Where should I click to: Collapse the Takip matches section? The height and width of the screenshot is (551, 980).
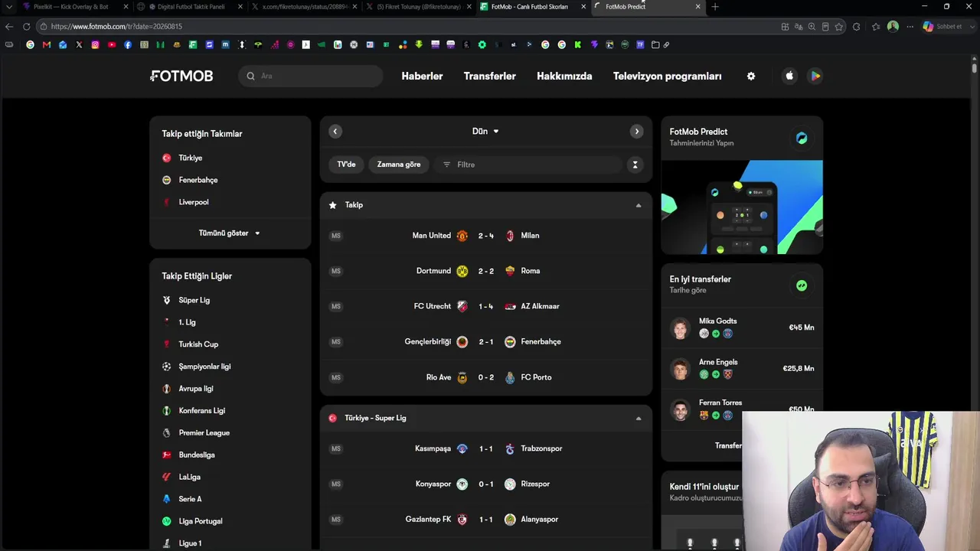[x=639, y=205]
